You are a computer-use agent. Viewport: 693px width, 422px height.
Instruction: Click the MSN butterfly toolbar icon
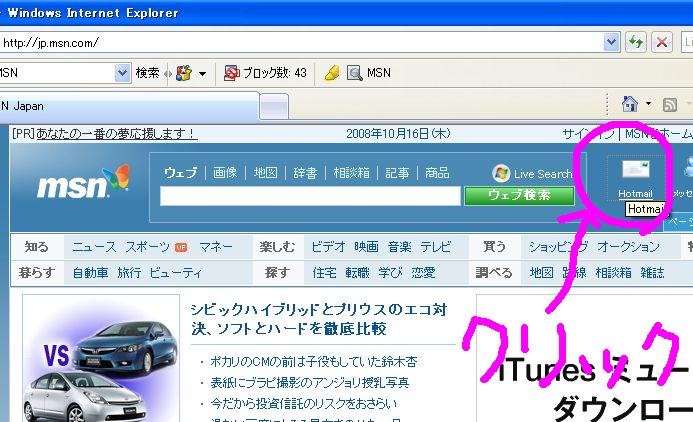pyautogui.click(x=184, y=73)
